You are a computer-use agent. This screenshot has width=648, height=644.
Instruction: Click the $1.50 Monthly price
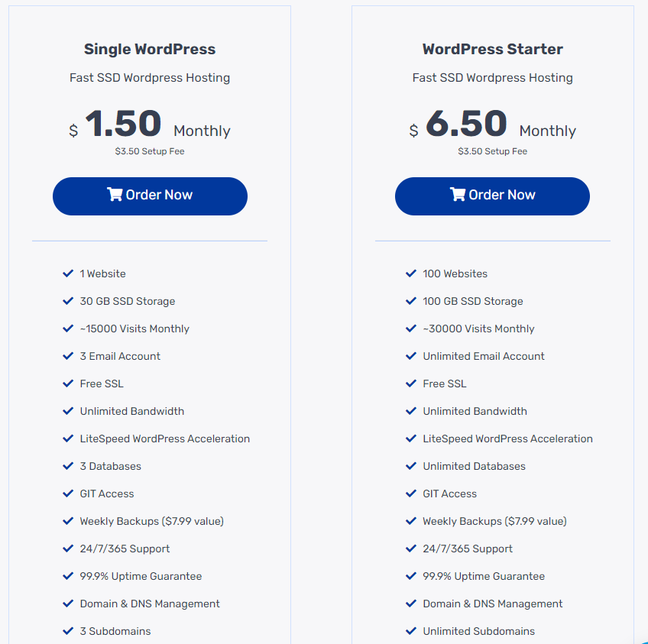tap(150, 124)
